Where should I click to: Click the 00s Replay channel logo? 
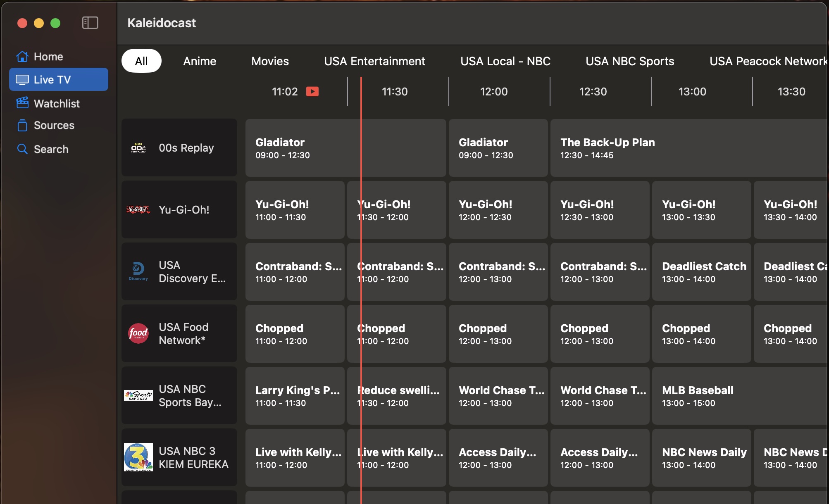(138, 148)
